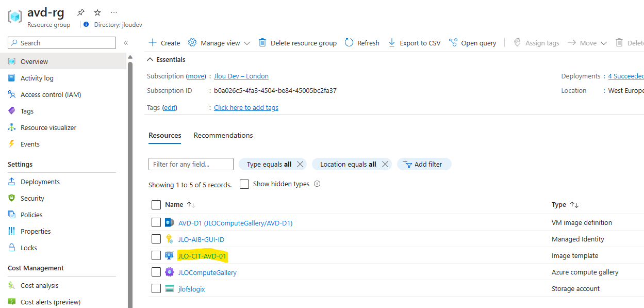Click the Locks padlock icon
The image size is (644, 308).
click(12, 248)
